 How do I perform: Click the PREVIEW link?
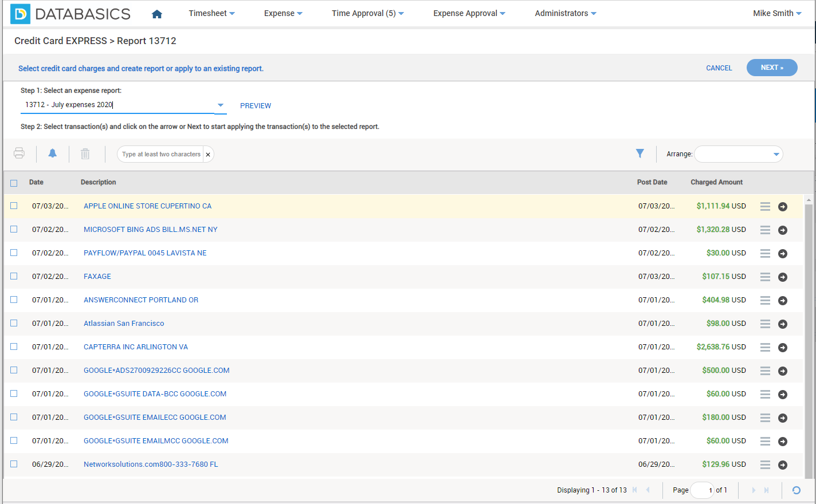point(256,106)
